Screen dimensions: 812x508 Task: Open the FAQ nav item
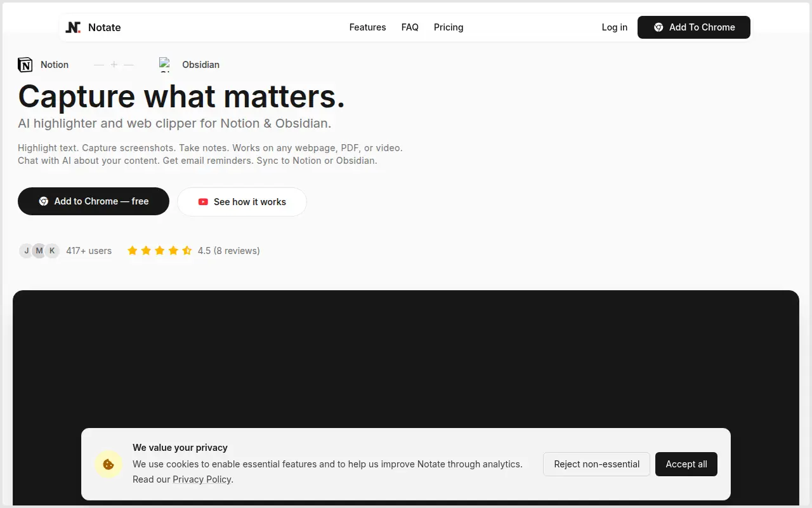pos(410,27)
